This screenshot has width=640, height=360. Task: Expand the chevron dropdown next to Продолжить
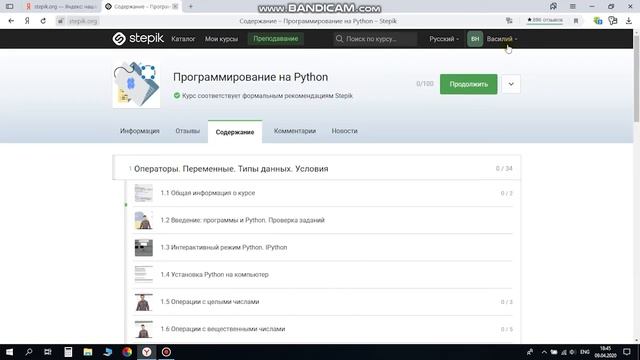(511, 84)
